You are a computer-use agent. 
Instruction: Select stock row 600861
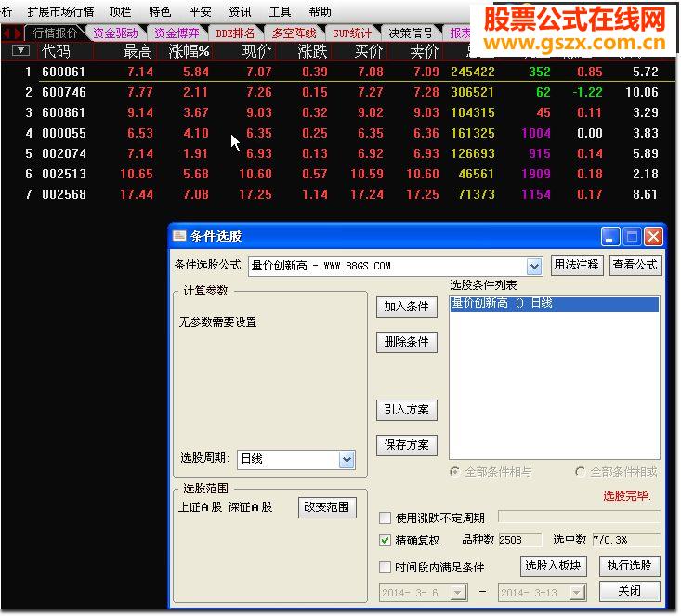339,112
